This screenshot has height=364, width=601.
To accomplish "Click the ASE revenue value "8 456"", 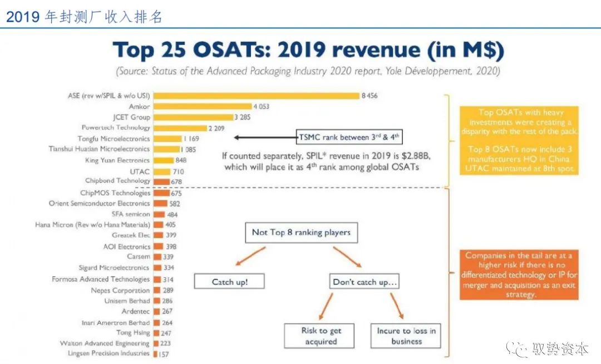I will pyautogui.click(x=370, y=96).
